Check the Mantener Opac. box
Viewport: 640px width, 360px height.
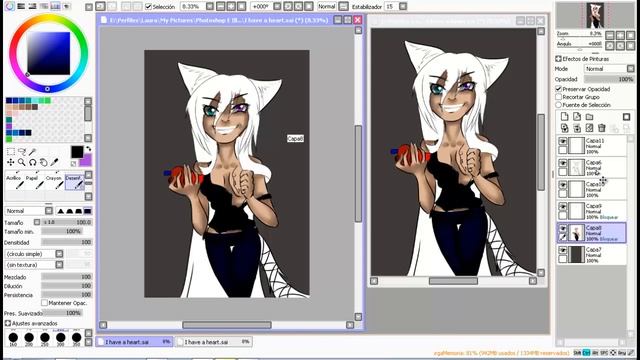44,303
